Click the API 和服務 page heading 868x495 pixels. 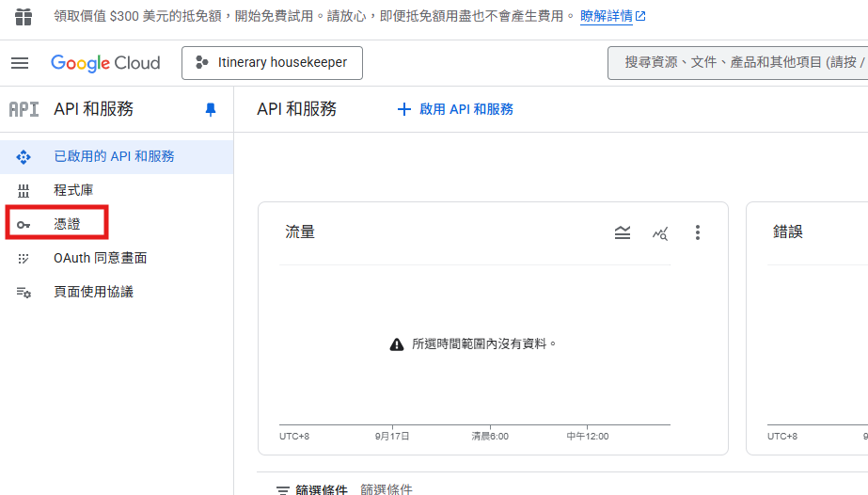pos(297,109)
